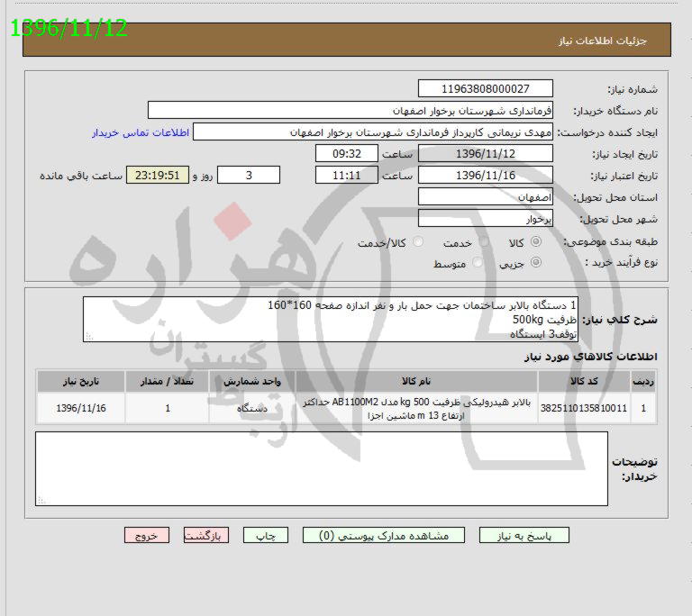The width and height of the screenshot is (692, 616).
Task: Open اطلاعات تماس خریدار link
Action: tap(141, 132)
